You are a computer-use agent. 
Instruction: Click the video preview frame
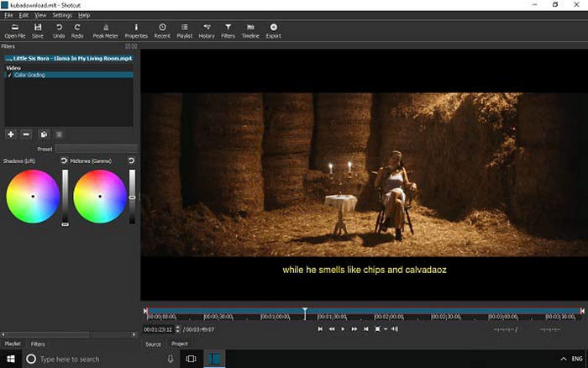click(x=364, y=175)
